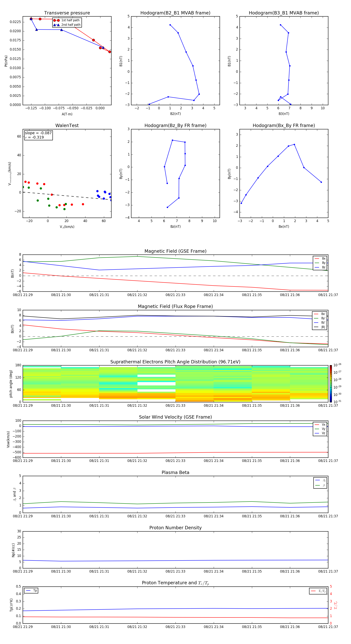Click 'By' in the GSE magnetic field legend

(x=320, y=263)
